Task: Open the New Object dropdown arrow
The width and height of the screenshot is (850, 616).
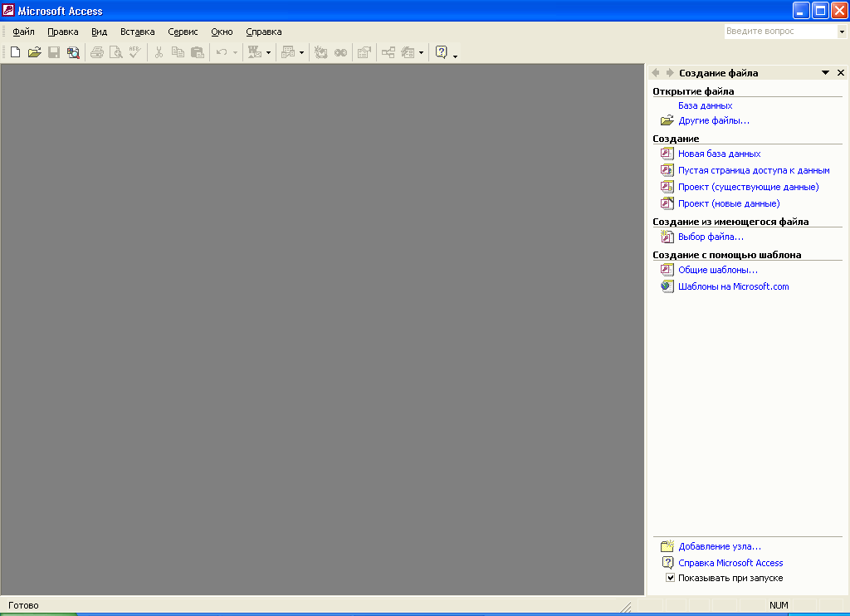Action: pyautogui.click(x=421, y=52)
